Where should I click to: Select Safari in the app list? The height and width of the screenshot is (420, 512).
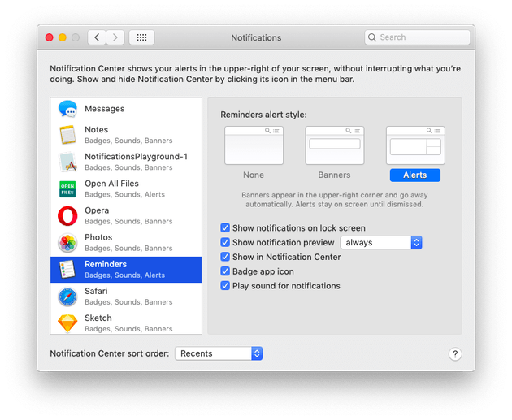click(x=126, y=297)
